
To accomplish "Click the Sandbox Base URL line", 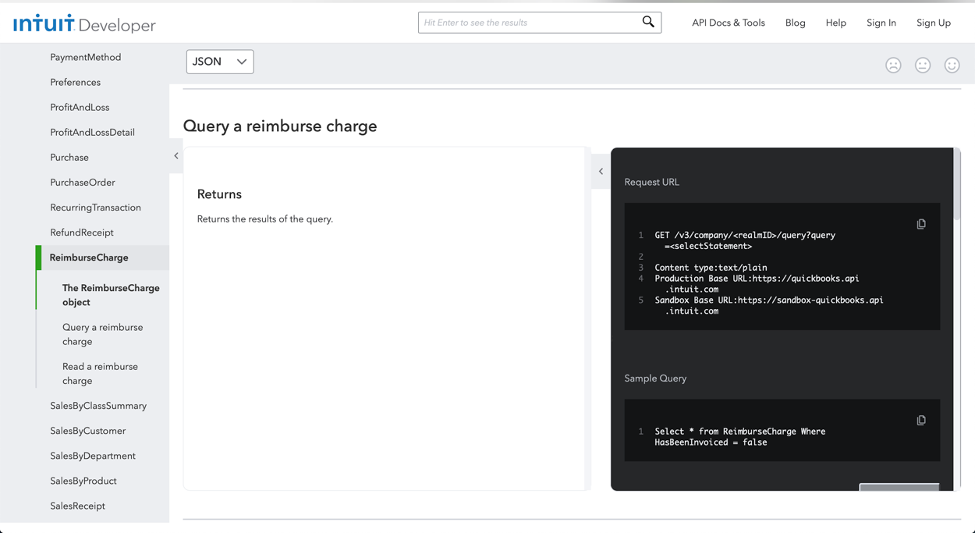I will 769,305.
